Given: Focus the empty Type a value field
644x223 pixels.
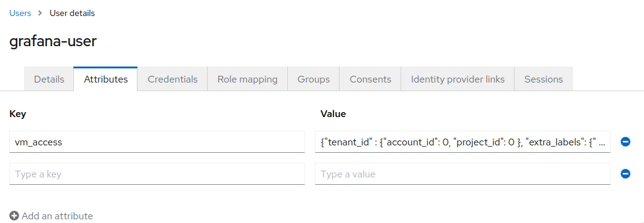Looking at the screenshot, I should [462, 174].
